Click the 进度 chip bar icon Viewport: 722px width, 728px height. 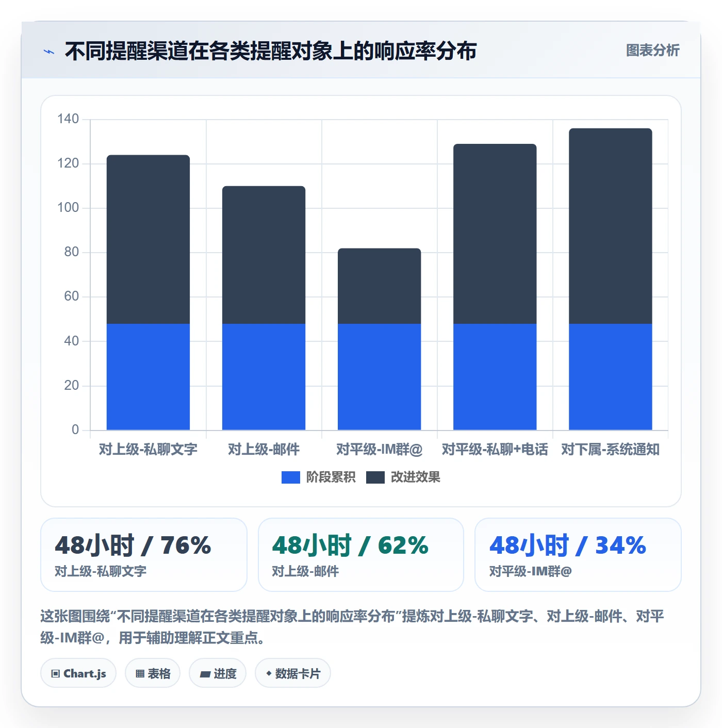click(x=205, y=674)
